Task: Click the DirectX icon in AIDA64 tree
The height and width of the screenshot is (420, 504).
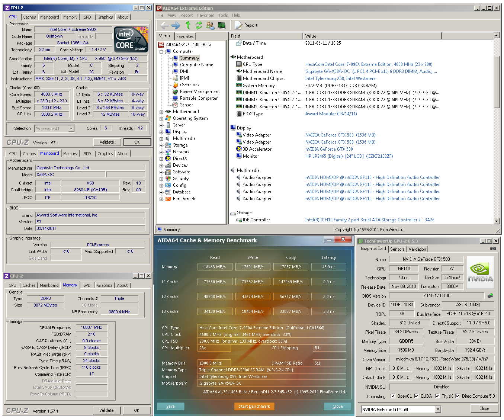Action: 168,158
